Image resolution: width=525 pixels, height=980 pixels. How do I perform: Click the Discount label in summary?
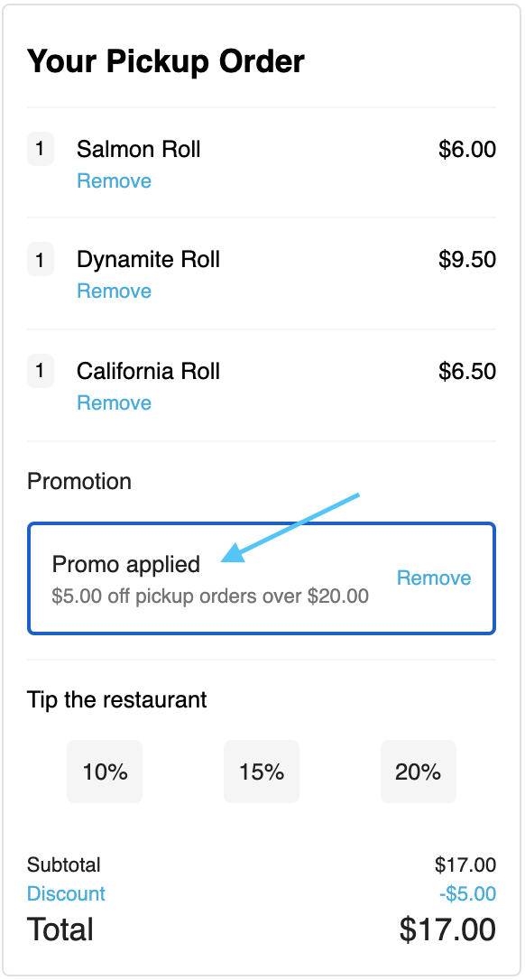click(x=66, y=893)
